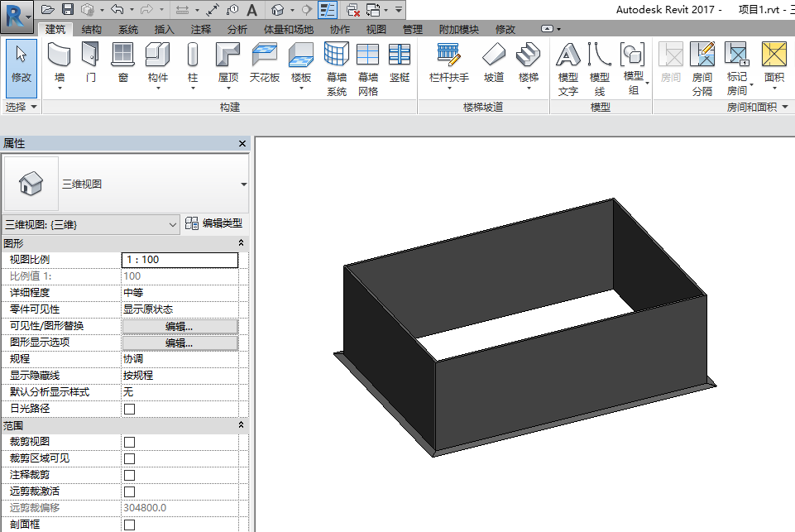Select the 天花板 (Ceiling) tool

265,63
